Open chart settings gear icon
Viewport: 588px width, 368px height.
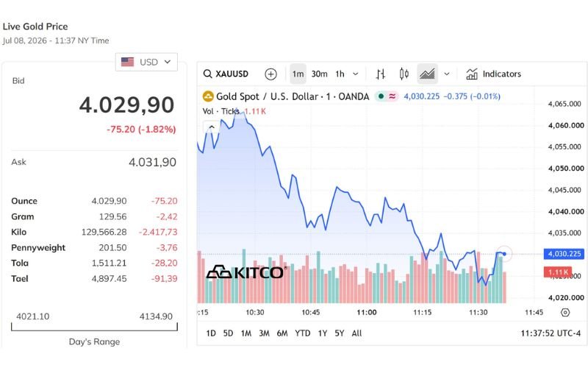pyautogui.click(x=565, y=312)
